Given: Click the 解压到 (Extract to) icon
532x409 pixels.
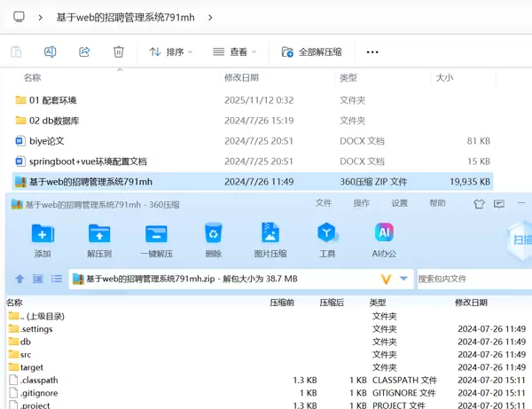Looking at the screenshot, I should tap(99, 234).
